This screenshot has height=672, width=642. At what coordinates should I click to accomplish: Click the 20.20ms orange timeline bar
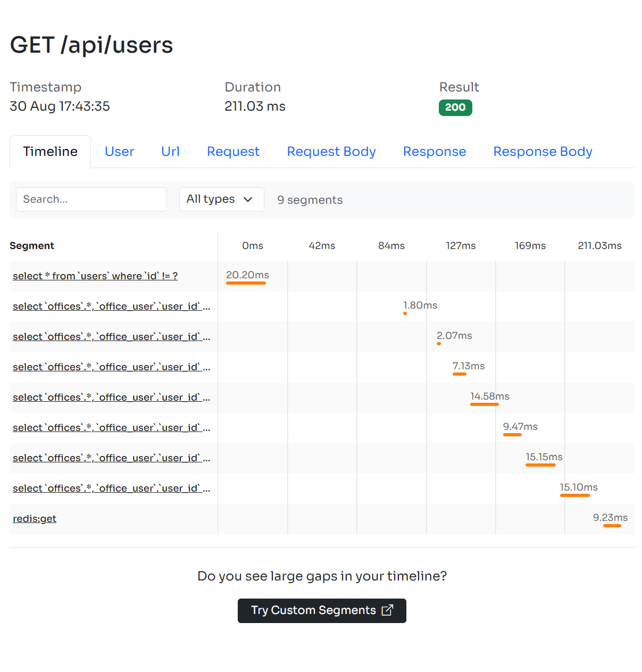(x=246, y=283)
